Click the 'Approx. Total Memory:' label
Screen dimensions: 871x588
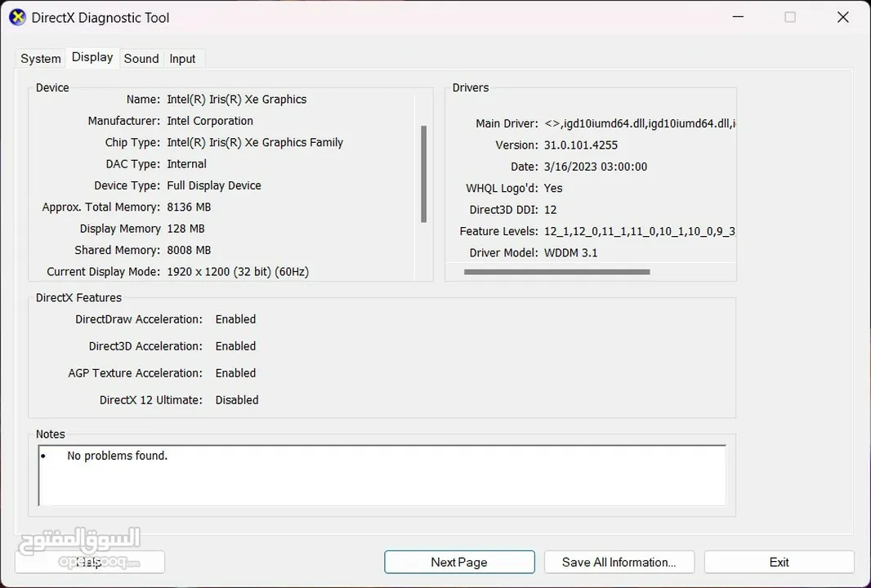click(101, 207)
